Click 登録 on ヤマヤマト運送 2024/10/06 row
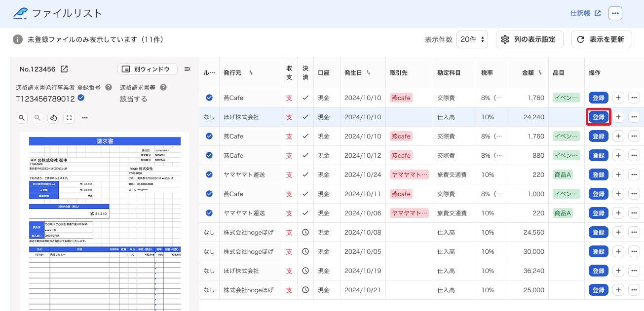The height and width of the screenshot is (311, 644). pos(599,213)
